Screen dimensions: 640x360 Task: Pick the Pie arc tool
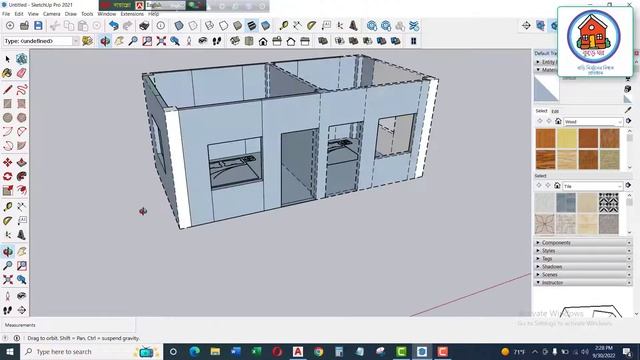pos(22,145)
